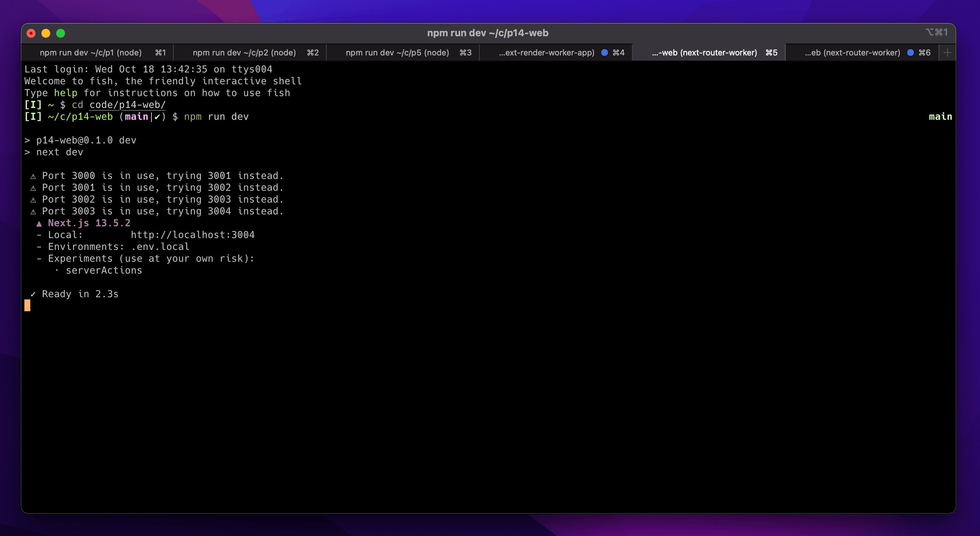The height and width of the screenshot is (536, 980).
Task: Click the green help keyword
Action: click(x=65, y=93)
